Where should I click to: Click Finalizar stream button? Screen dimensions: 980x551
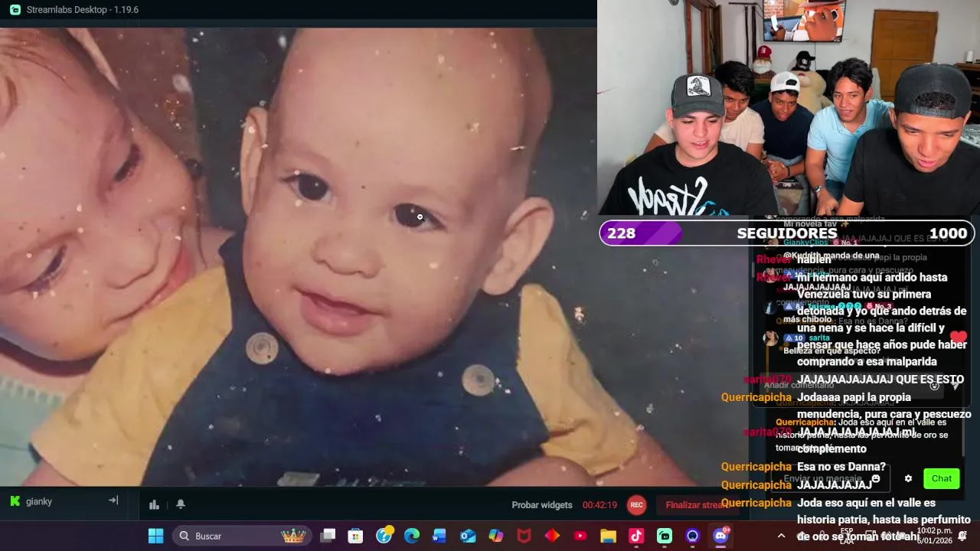pos(697,505)
